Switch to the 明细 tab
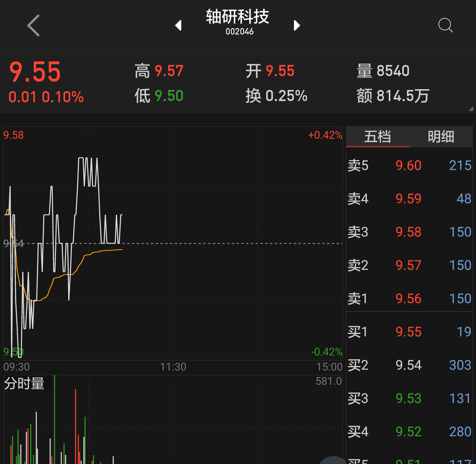The width and height of the screenshot is (476, 464). pos(441,137)
